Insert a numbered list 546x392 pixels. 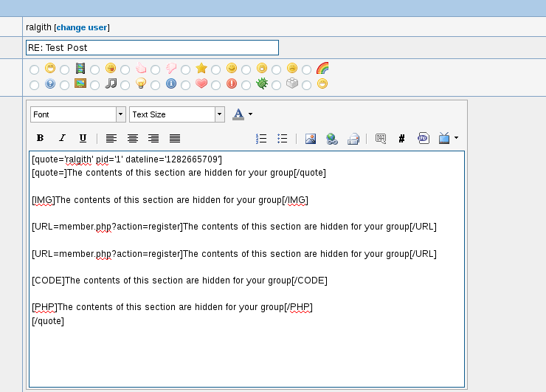[x=260, y=138]
